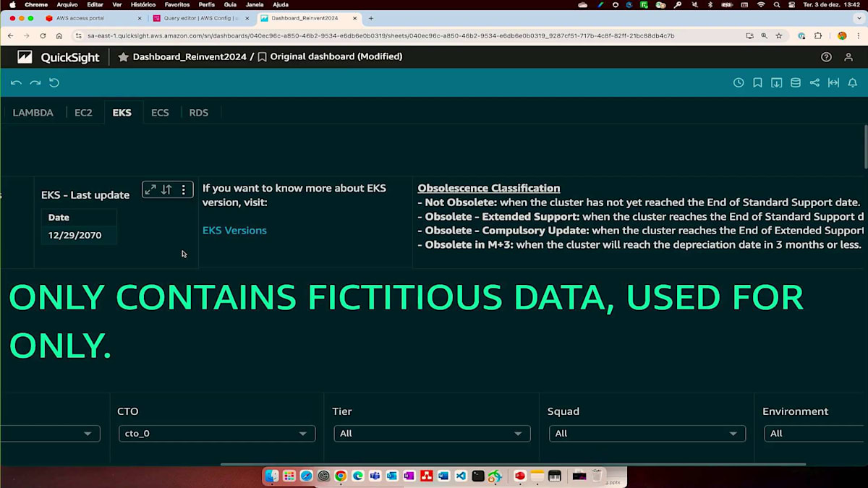Expand the Tier dropdown set to All

(x=432, y=434)
